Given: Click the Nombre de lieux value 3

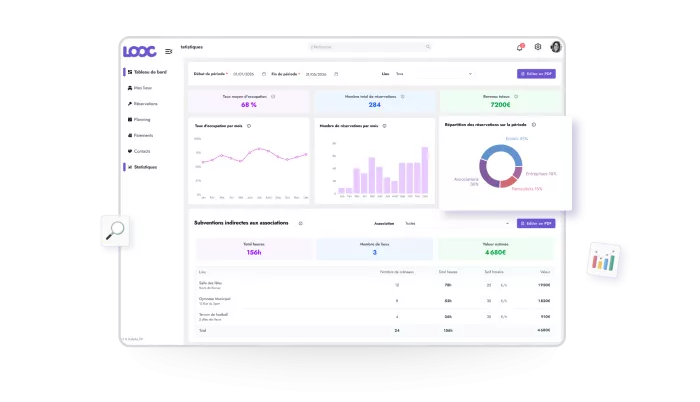Looking at the screenshot, I should click(x=375, y=253).
